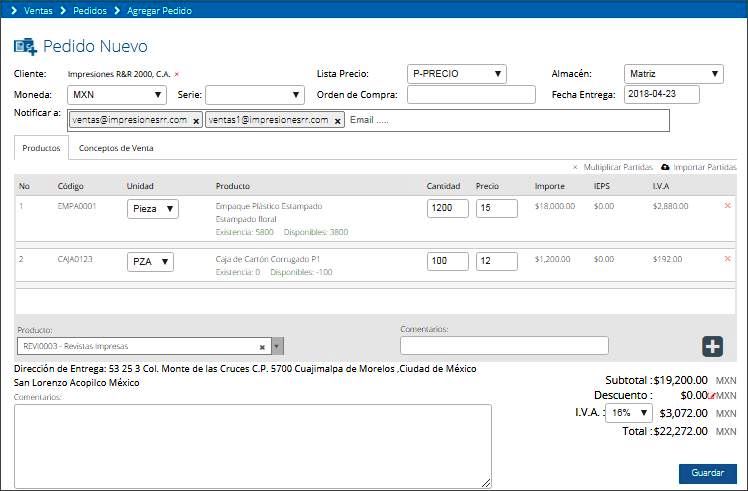Viewport: 748px width, 491px height.
Task: Save order with Guardar button
Action: coord(707,473)
